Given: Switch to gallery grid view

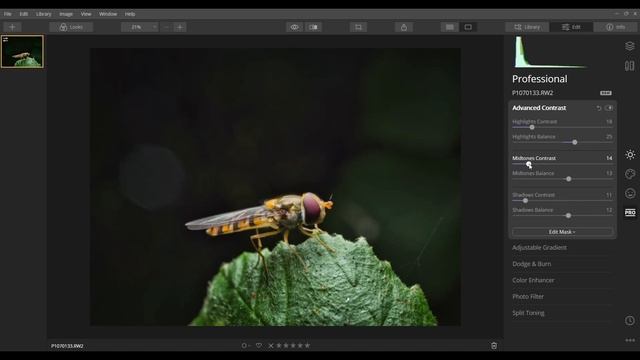Looking at the screenshot, I should [450, 27].
